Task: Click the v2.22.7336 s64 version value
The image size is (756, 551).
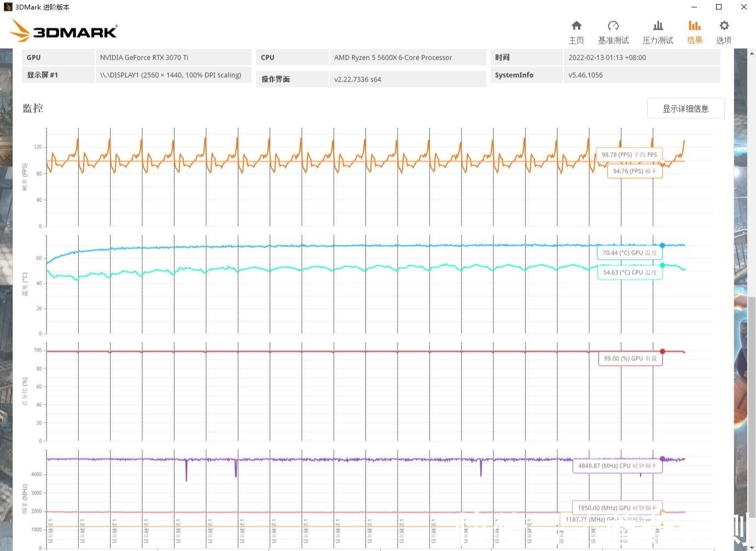Action: [x=358, y=79]
